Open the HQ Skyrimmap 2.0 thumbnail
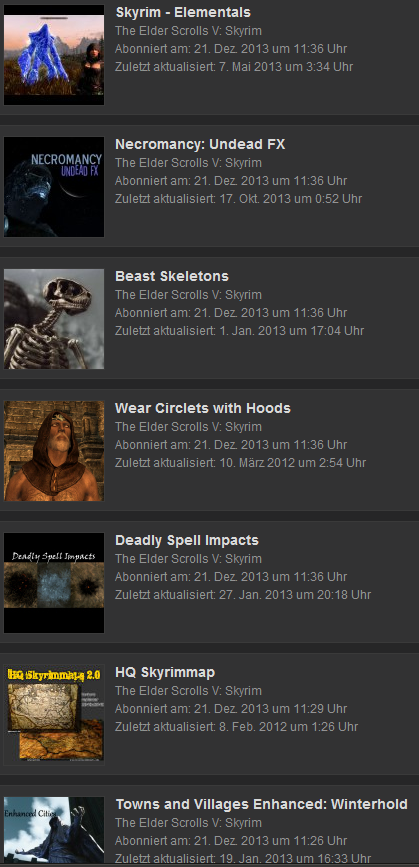The height and width of the screenshot is (867, 419). 54,715
